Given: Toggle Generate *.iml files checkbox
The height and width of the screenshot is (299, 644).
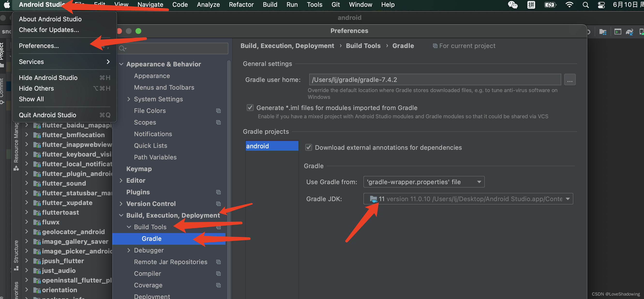Looking at the screenshot, I should pyautogui.click(x=250, y=108).
